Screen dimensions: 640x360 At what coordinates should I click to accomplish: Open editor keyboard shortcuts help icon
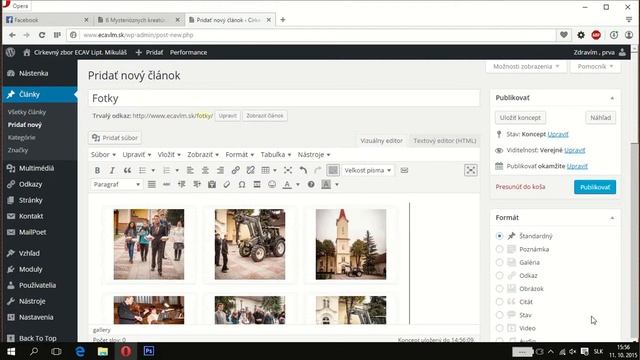coord(311,184)
